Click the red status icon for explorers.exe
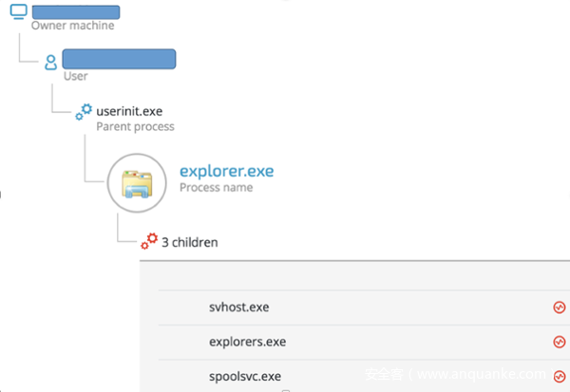Viewport: 570px width, 392px height. pyautogui.click(x=559, y=342)
